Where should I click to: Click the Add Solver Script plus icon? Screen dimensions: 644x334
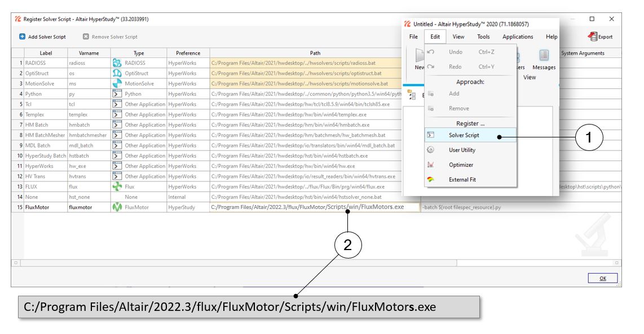22,37
